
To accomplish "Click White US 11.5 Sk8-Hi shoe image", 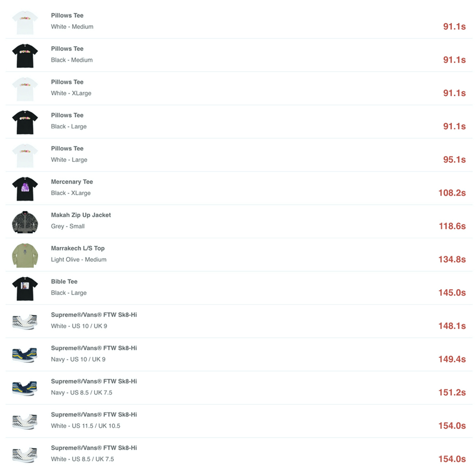I will coord(25,421).
